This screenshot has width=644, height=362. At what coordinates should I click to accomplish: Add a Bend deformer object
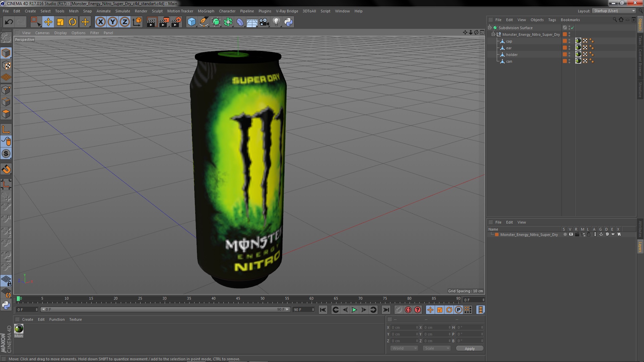tap(240, 22)
